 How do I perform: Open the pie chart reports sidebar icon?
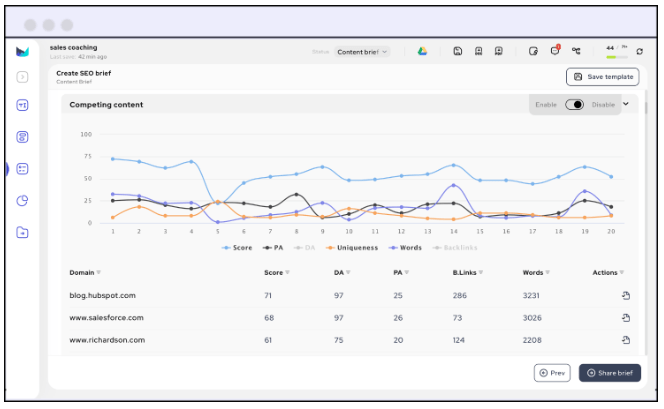(x=22, y=200)
